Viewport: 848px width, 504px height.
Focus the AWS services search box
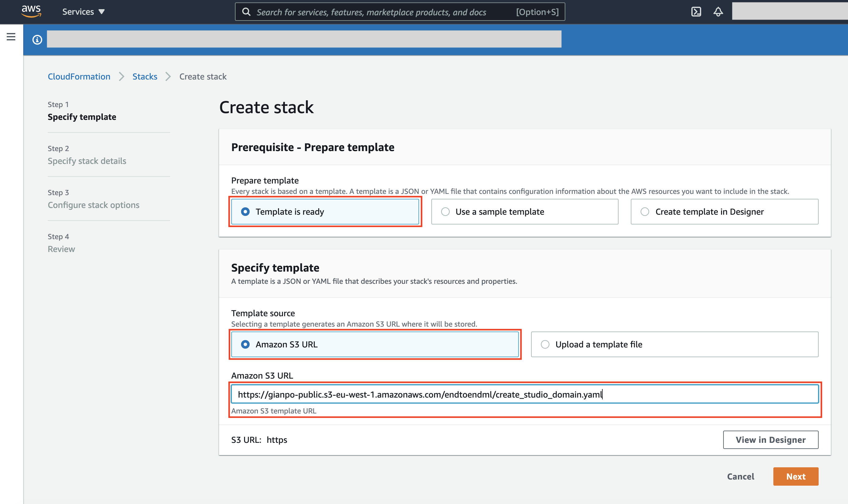[400, 12]
